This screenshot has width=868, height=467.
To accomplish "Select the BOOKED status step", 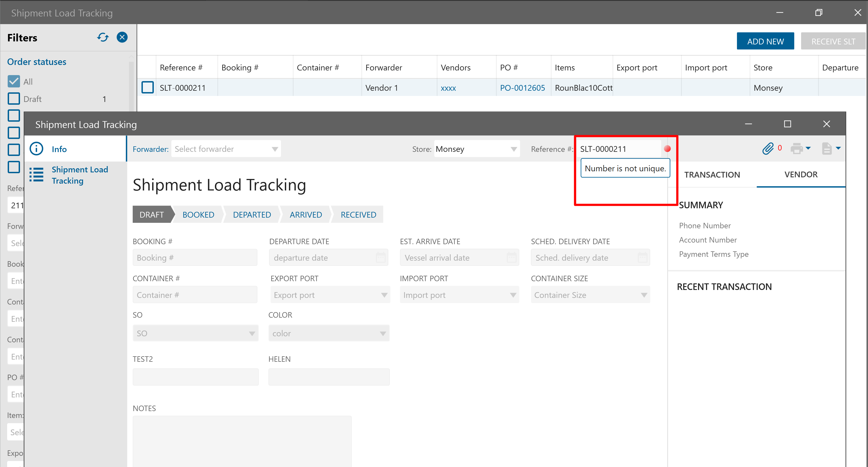I will point(198,215).
